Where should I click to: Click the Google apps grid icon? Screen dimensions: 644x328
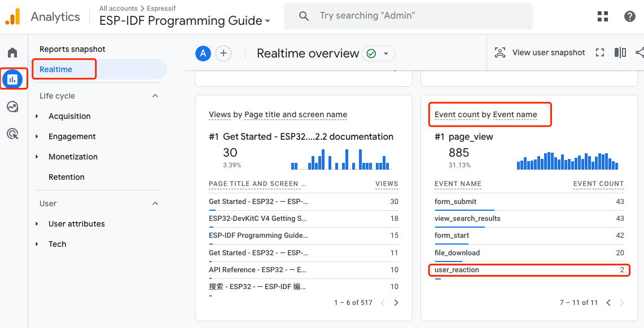point(603,16)
